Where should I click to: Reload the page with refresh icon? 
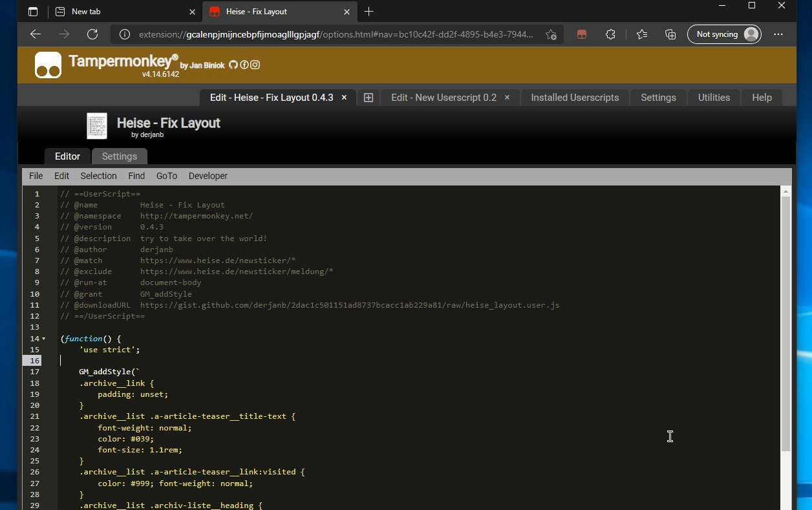(92, 34)
